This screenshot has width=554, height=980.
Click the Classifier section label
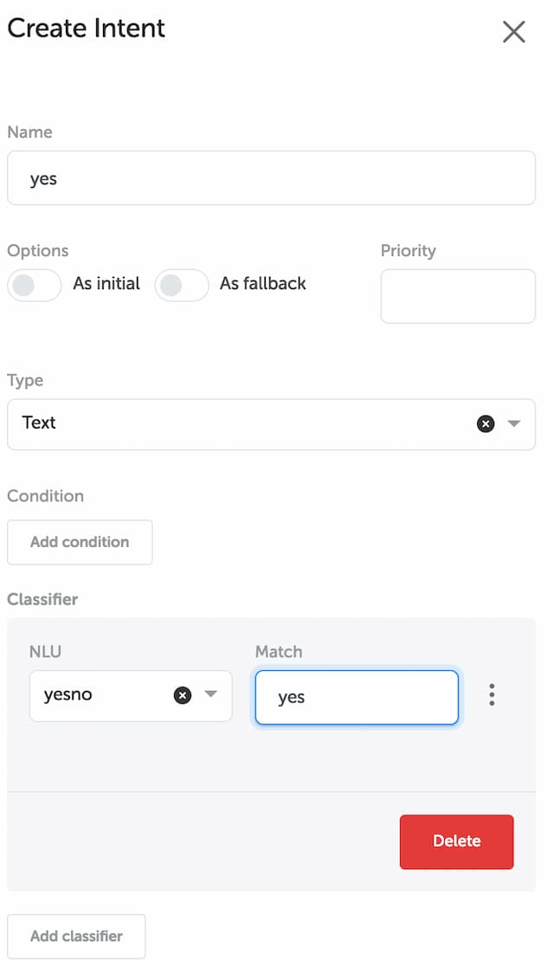42,599
